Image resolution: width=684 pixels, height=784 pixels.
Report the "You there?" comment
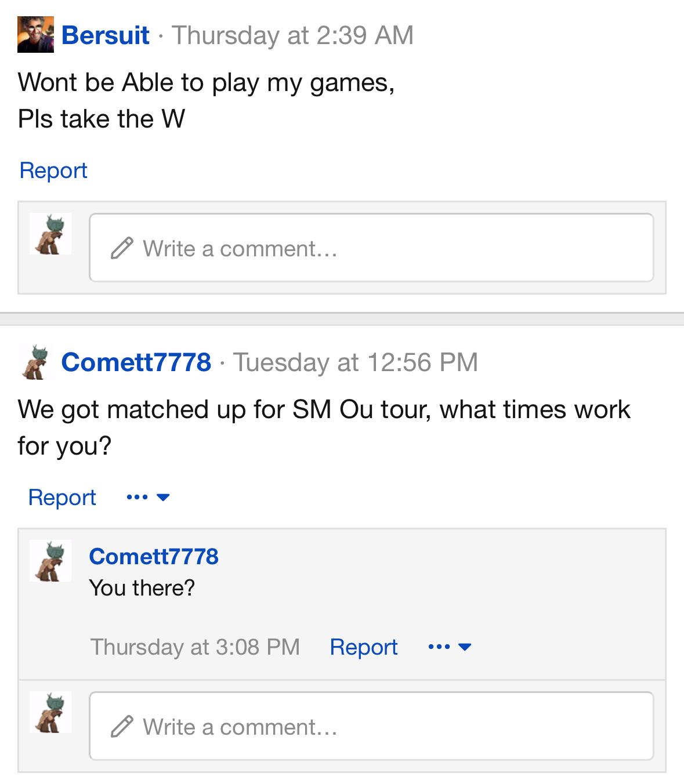(364, 647)
